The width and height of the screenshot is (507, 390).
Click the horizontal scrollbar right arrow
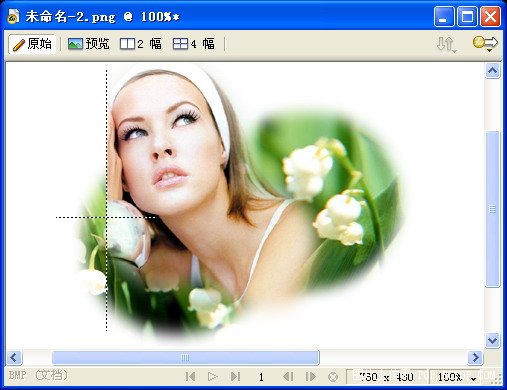pyautogui.click(x=475, y=358)
